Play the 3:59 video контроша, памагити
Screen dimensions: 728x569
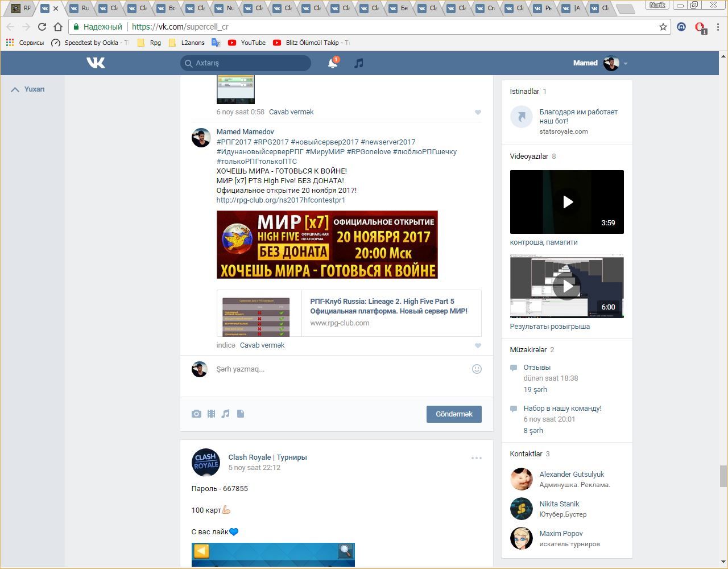(567, 202)
